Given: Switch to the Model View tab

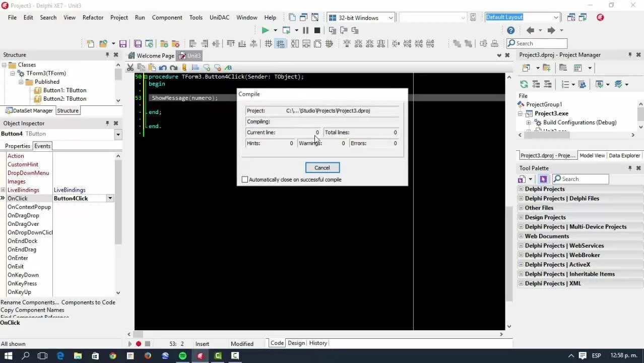Looking at the screenshot, I should point(592,155).
